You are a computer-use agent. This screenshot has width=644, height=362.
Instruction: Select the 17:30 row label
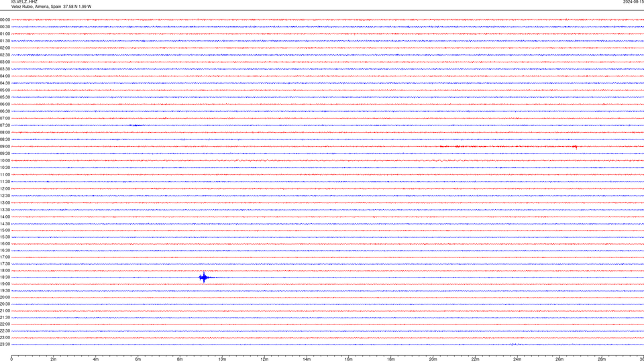(x=5, y=264)
